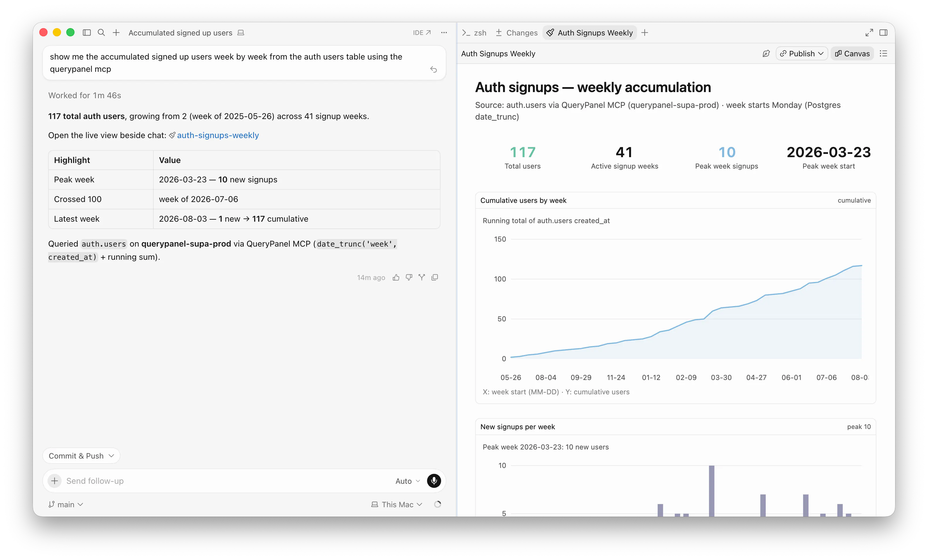Click the Cumulative users by week heading

[x=523, y=200]
